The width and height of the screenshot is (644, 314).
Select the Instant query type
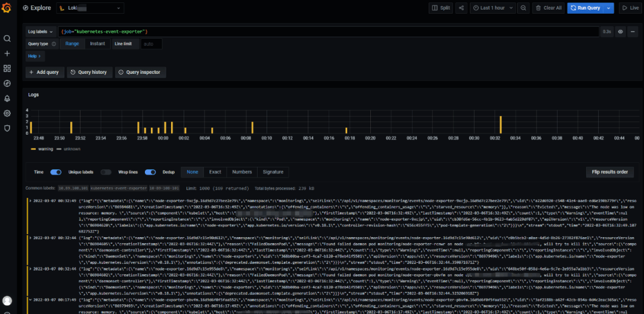(x=97, y=44)
